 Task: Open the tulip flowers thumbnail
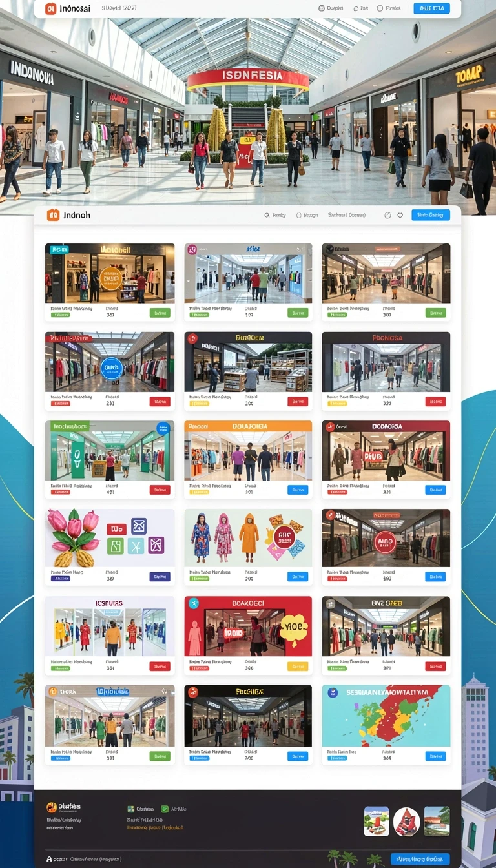pyautogui.click(x=110, y=537)
